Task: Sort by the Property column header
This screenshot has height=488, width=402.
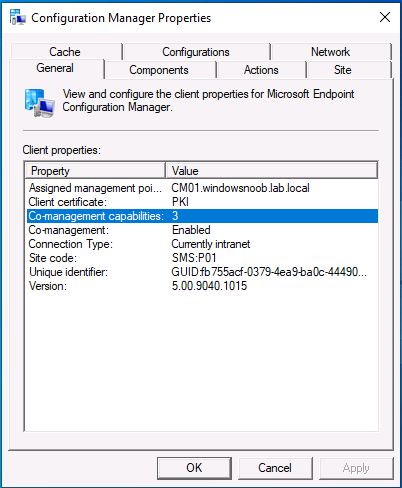Action: point(95,171)
